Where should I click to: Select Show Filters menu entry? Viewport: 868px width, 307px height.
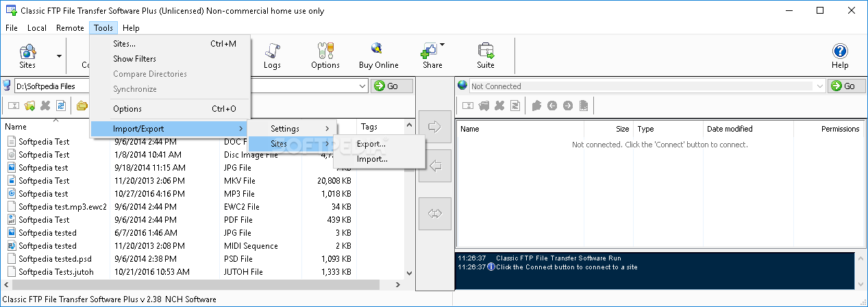point(170,59)
